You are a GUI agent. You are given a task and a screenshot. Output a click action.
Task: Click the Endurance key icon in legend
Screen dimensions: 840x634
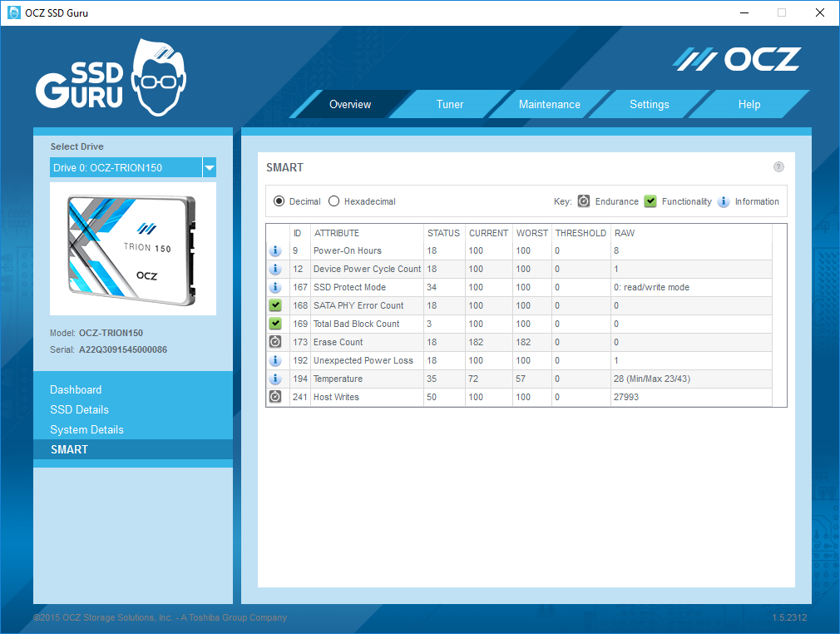pyautogui.click(x=583, y=201)
